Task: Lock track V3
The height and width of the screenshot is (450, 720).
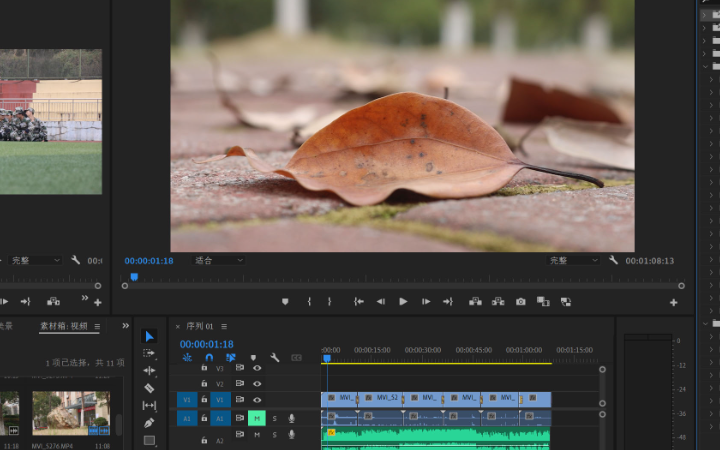Action: point(204,368)
